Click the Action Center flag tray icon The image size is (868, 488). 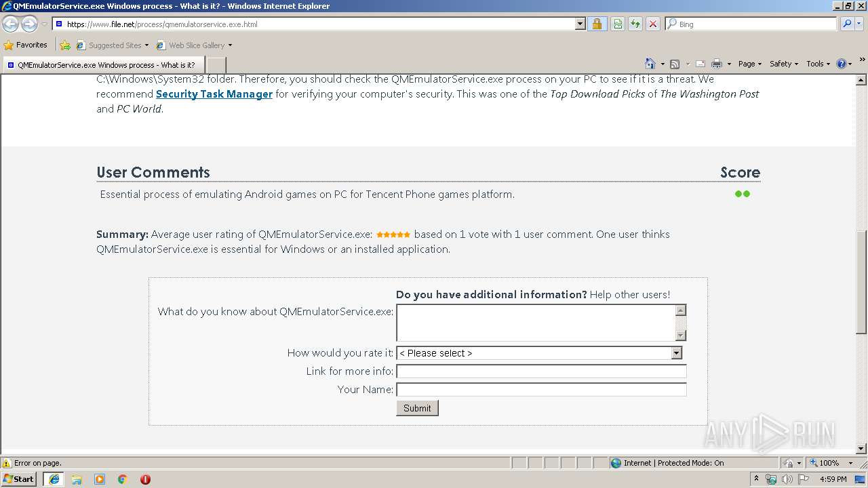coord(804,479)
